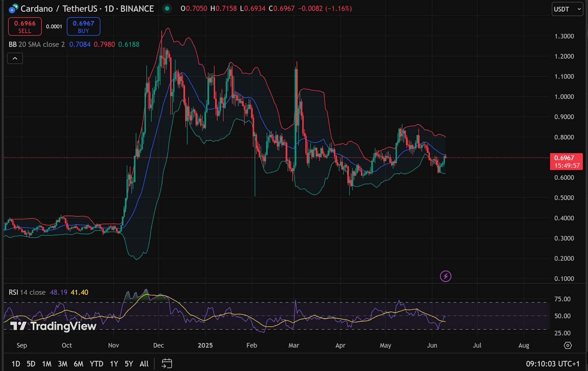
Task: Collapse indicator legend with arrow button
Action: coord(15,58)
